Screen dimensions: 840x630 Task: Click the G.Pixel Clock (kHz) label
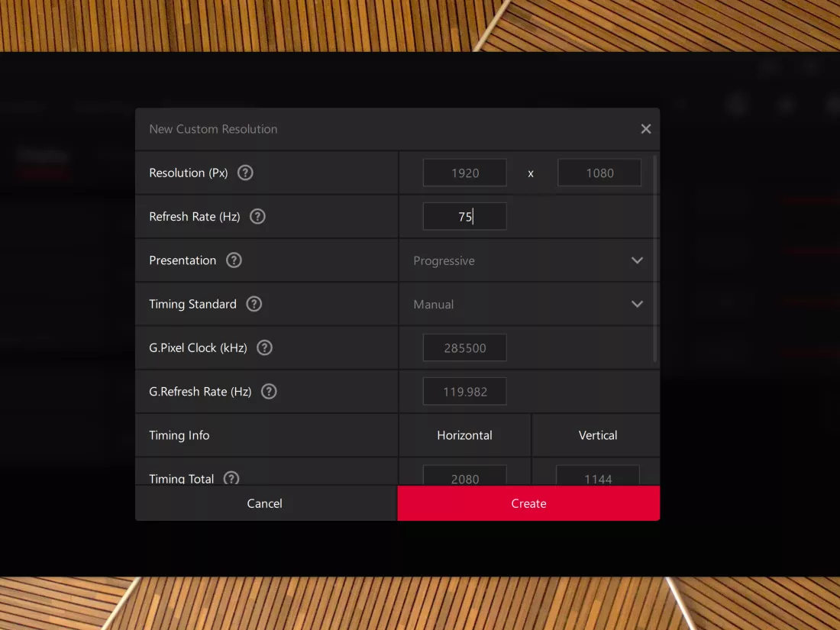point(199,347)
